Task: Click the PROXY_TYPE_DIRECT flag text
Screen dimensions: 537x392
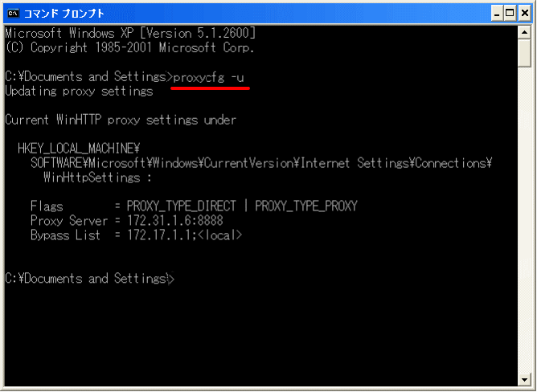Action: (x=181, y=206)
